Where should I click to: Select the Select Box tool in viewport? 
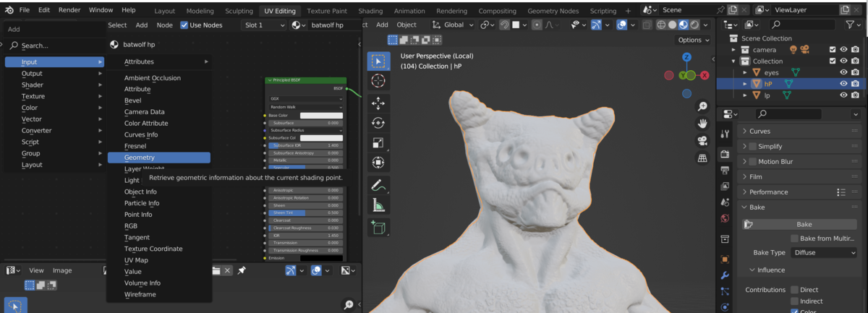point(378,61)
